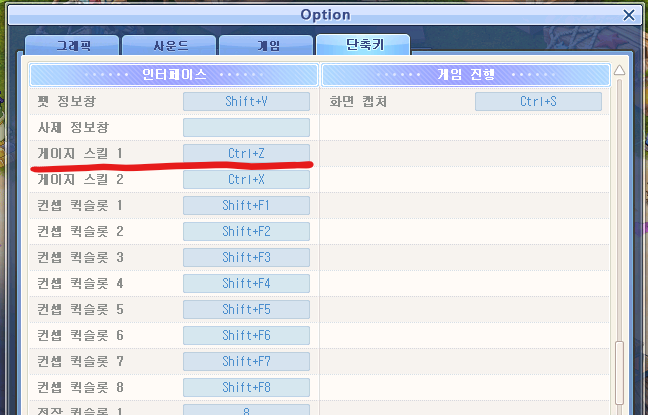Click the Ctrl+S 화면 캡처 shortcut field
Screen dimensions: 648x415
(x=538, y=101)
